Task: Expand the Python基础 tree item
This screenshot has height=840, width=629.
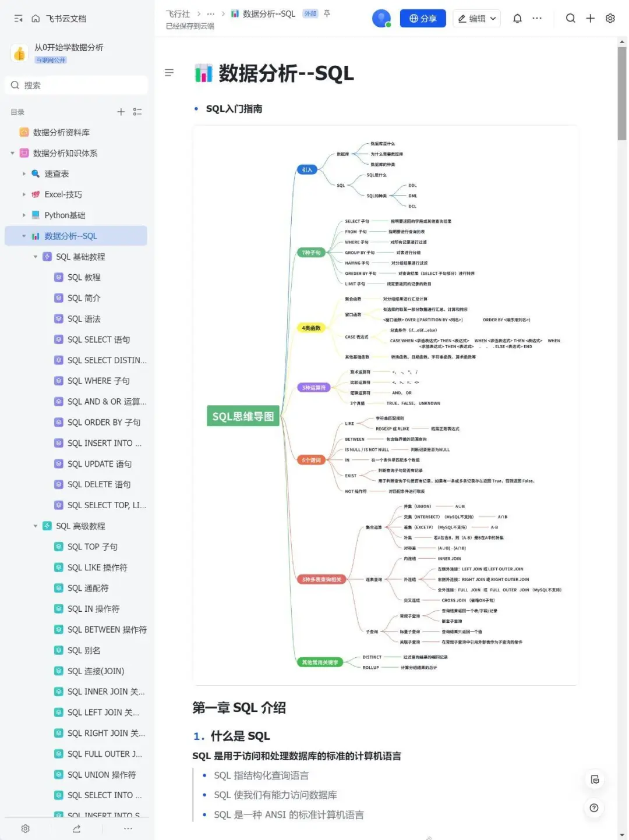Action: 23,215
